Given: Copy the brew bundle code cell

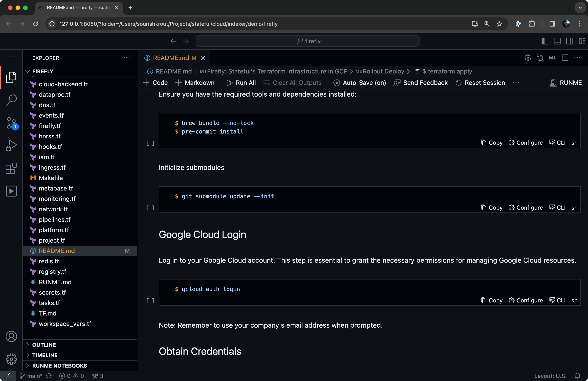Looking at the screenshot, I should (492, 143).
